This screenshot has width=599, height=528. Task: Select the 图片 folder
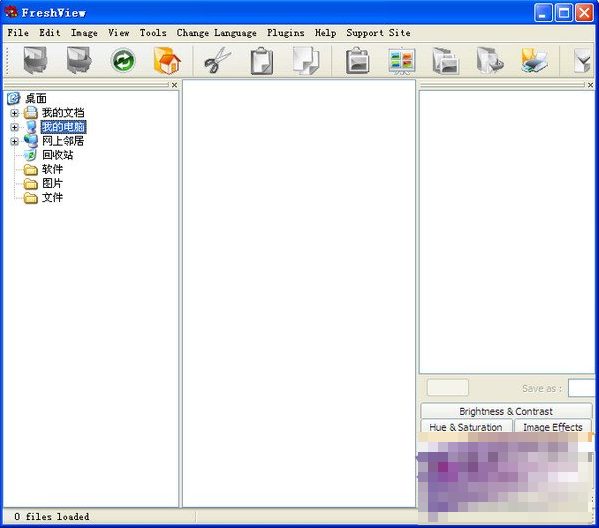coord(52,183)
